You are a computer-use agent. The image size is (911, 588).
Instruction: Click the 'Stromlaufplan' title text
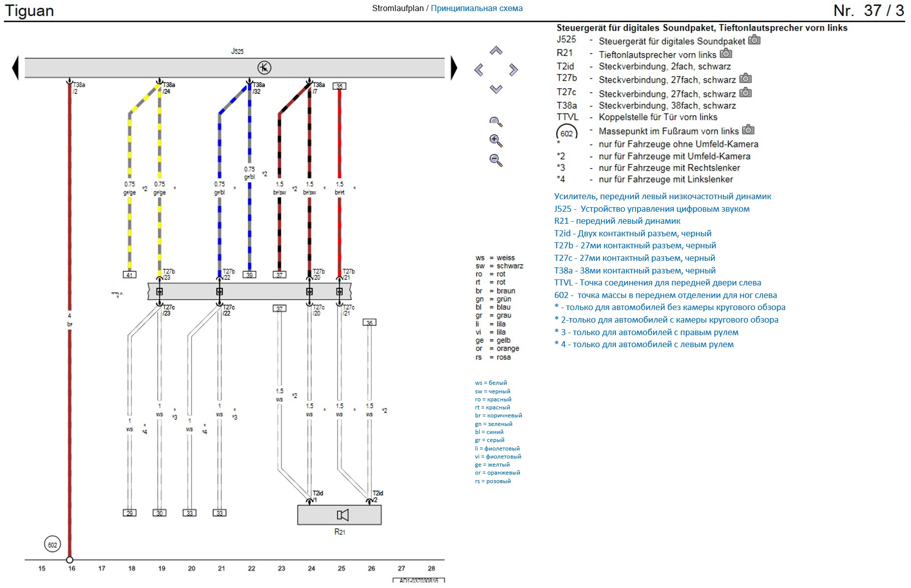coord(398,8)
